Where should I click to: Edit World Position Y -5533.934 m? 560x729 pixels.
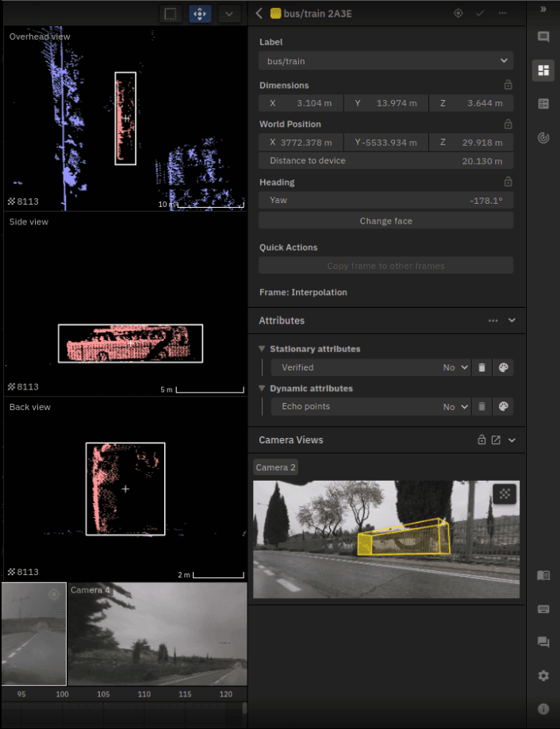(x=386, y=142)
